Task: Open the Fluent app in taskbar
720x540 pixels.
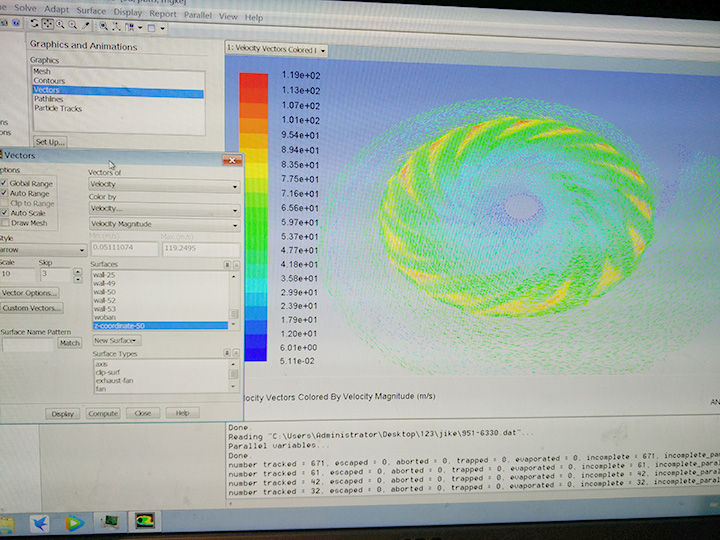Action: click(x=146, y=522)
